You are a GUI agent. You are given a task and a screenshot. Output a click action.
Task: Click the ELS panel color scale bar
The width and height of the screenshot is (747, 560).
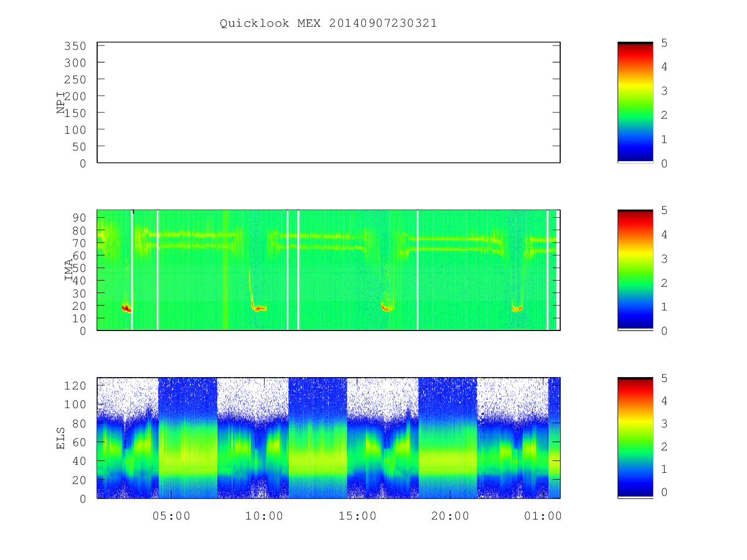(635, 437)
